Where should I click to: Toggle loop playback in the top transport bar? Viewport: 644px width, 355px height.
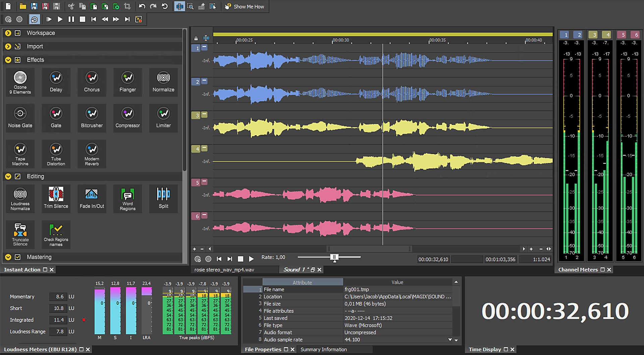35,19
